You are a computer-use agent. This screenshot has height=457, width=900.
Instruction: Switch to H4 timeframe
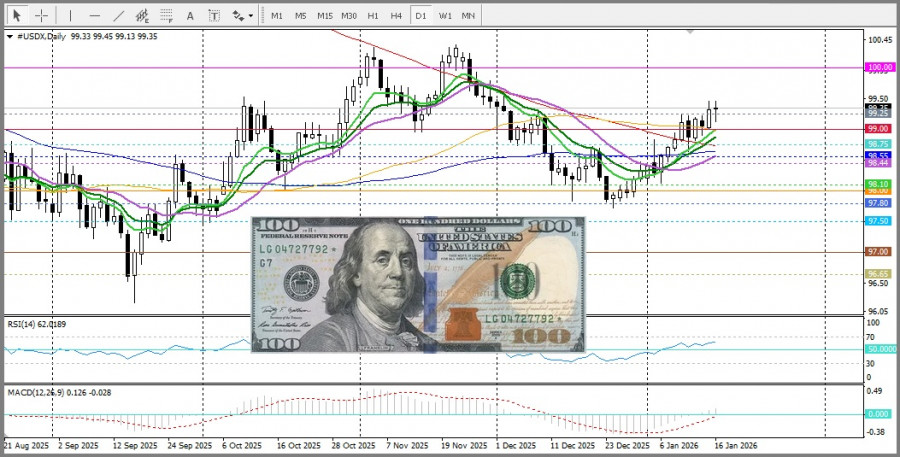point(396,16)
